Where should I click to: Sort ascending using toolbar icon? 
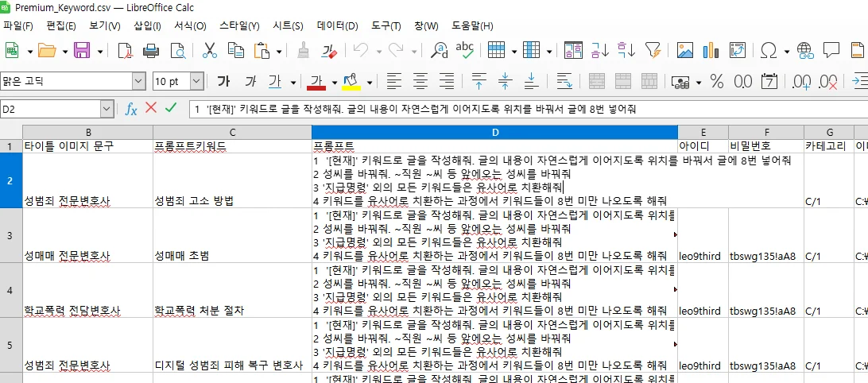click(600, 51)
